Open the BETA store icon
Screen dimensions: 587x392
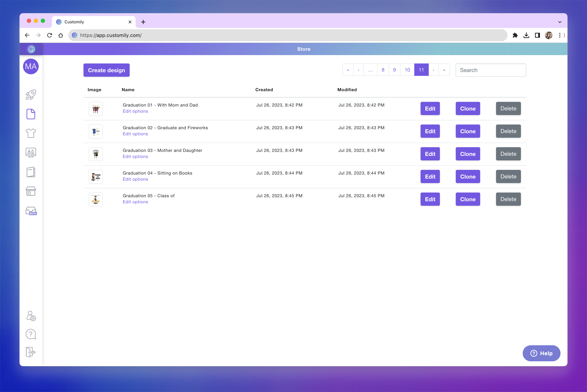point(31,211)
